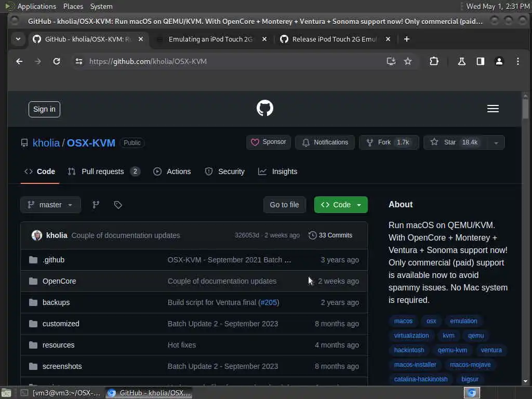The image size is (532, 399).
Task: Switch to Release iPod Touch 2G Emu tab
Action: click(x=334, y=39)
